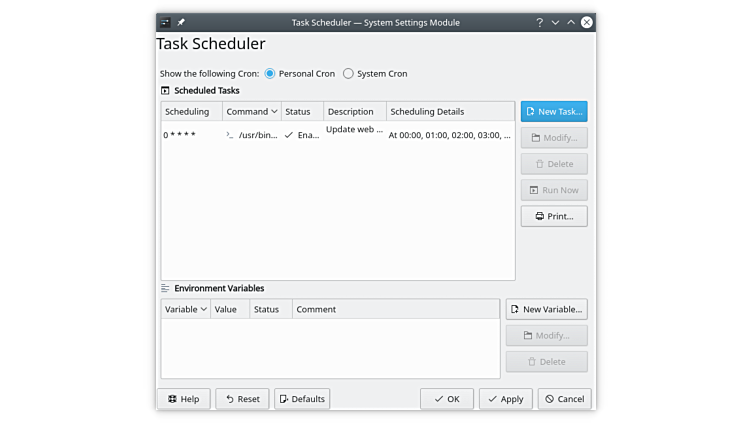752x423 pixels.
Task: Click the Environment Variables section icon
Action: click(165, 288)
